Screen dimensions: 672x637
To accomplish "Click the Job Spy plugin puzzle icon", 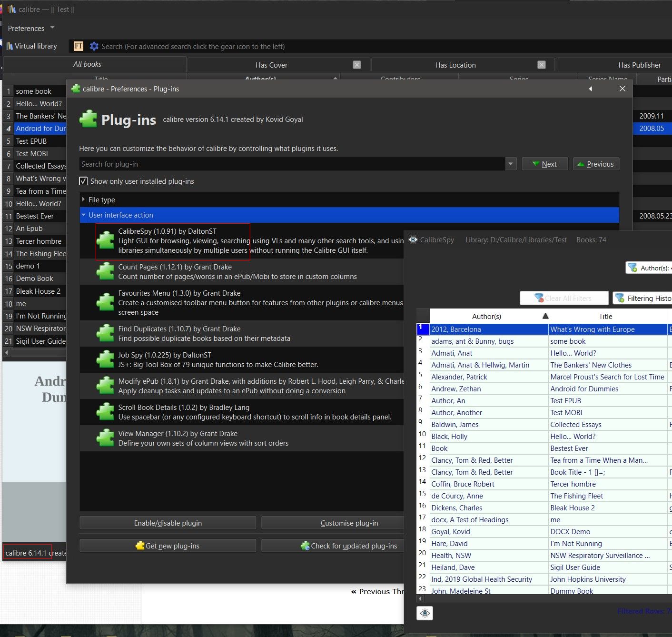I will [x=105, y=360].
